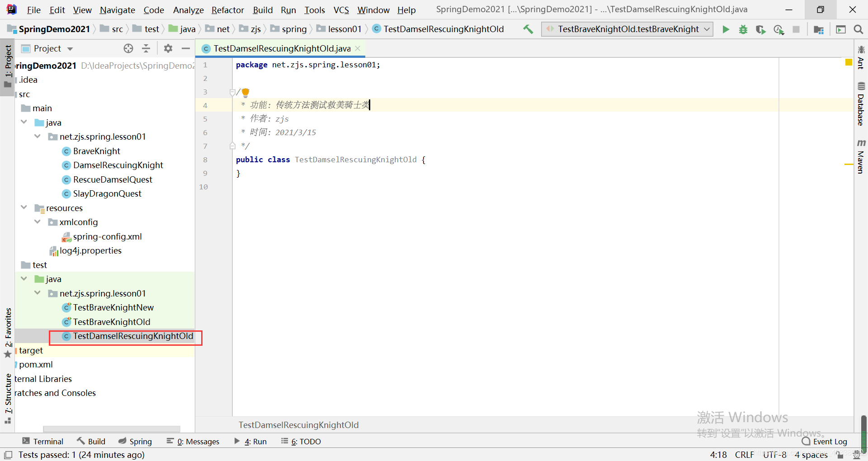This screenshot has width=868, height=461.
Task: Click the Run Anything icon
Action: click(x=841, y=29)
